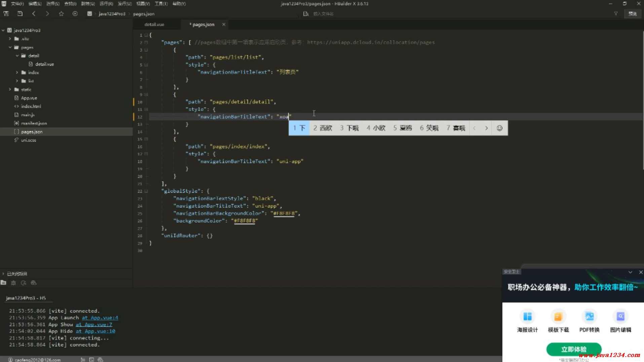The height and width of the screenshot is (362, 644).
Task: Collapse the detail folder in tree
Action: (x=17, y=56)
